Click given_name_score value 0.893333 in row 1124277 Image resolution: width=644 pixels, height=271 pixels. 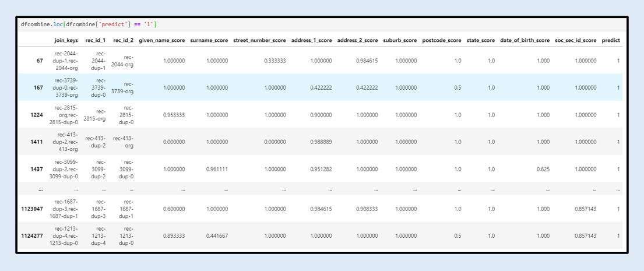[x=174, y=235]
